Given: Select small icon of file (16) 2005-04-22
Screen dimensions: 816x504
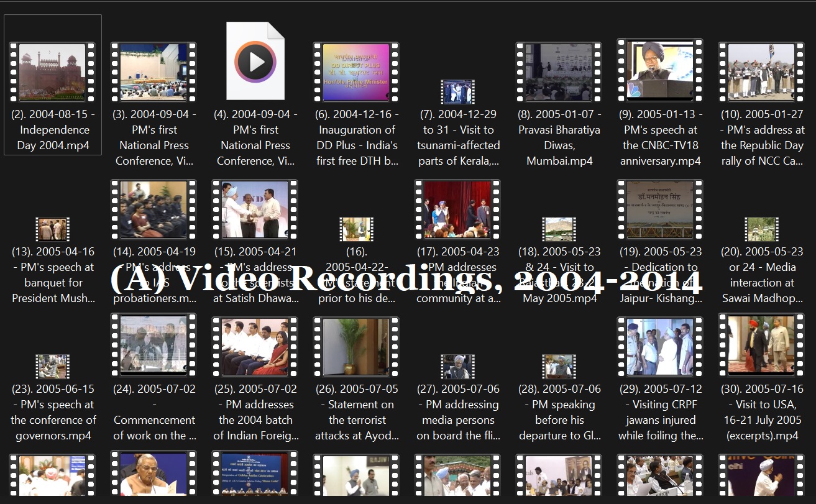Looking at the screenshot, I should click(x=356, y=229).
